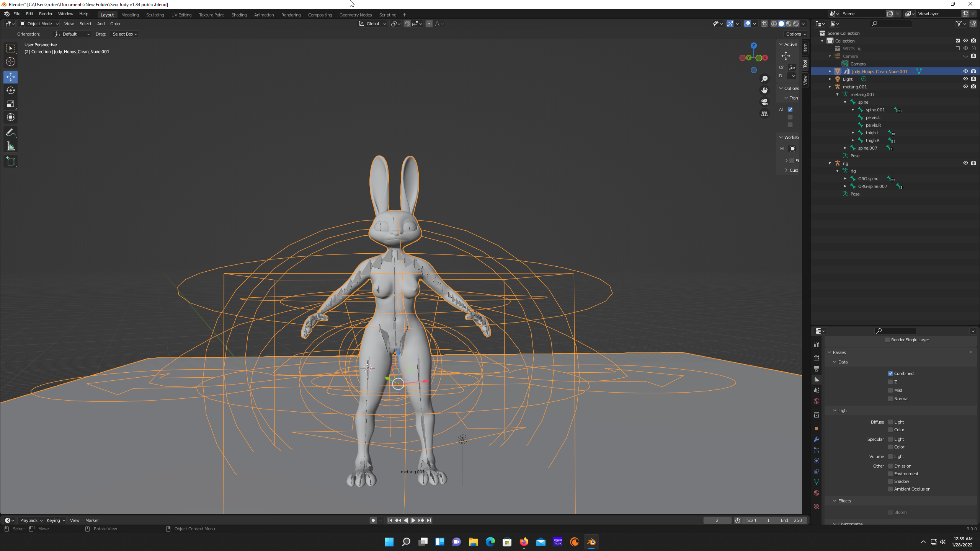This screenshot has height=551, width=980.
Task: Open the Select Box drag dropdown
Action: click(124, 34)
